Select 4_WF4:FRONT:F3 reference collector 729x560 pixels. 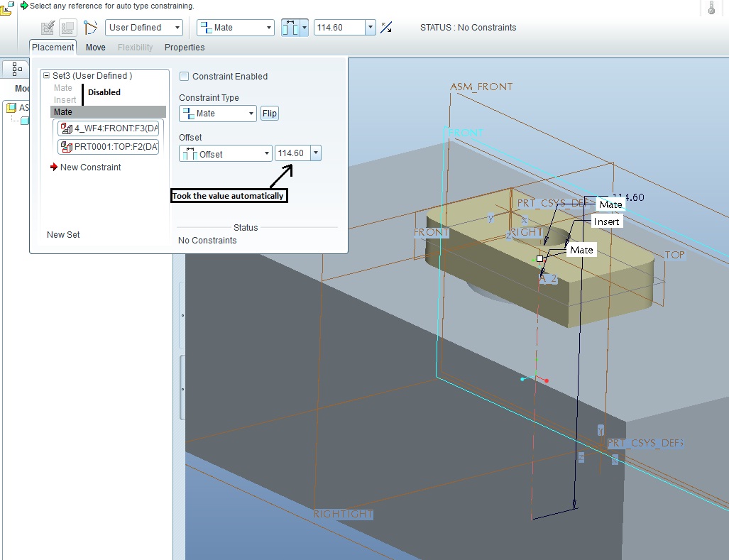pyautogui.click(x=109, y=128)
